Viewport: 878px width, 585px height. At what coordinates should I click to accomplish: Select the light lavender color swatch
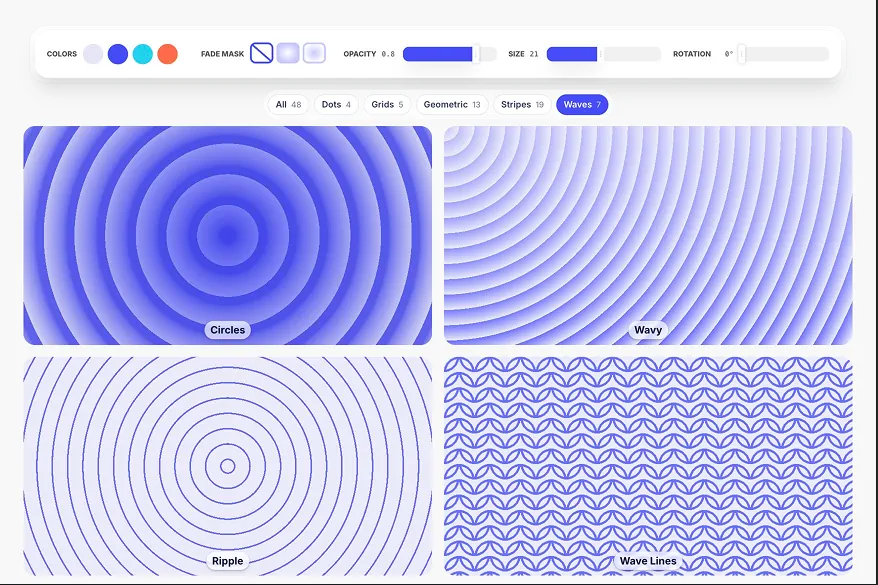pos(93,54)
